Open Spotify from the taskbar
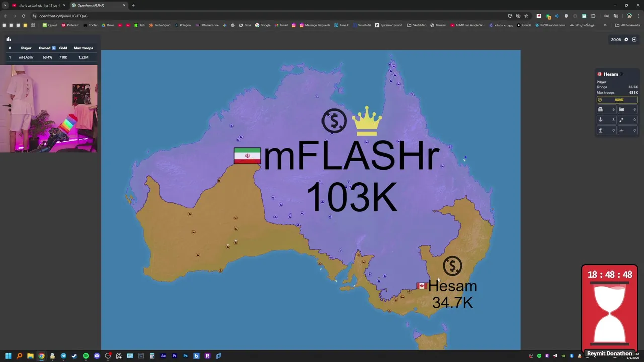 click(x=86, y=356)
